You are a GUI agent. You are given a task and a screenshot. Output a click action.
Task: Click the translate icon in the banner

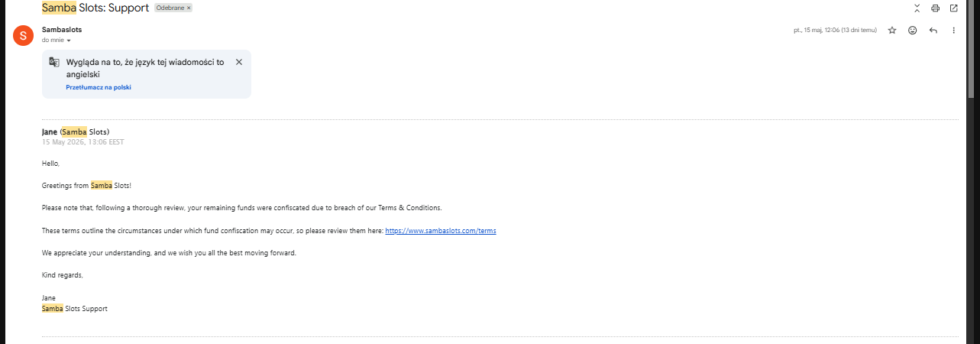[x=54, y=62]
